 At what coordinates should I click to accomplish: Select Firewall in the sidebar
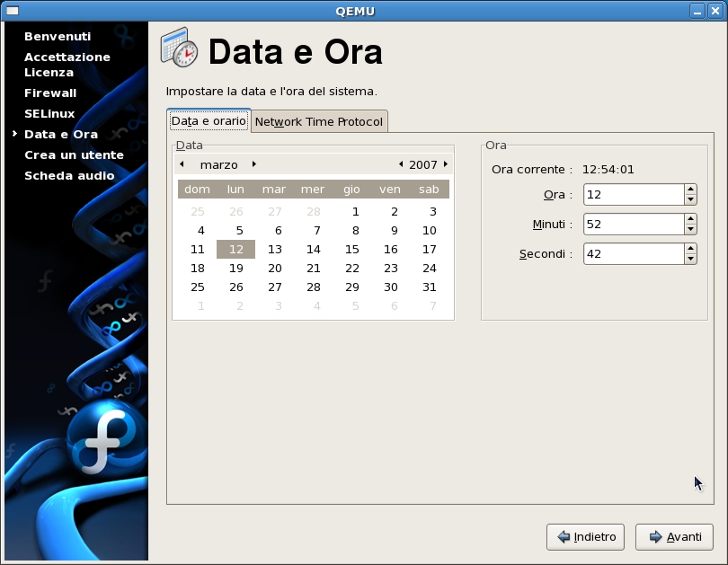[x=50, y=93]
